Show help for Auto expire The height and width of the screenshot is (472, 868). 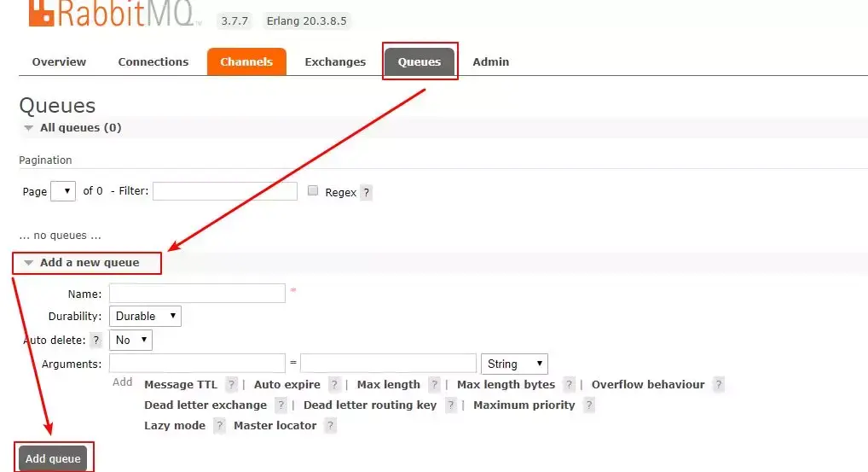[333, 384]
